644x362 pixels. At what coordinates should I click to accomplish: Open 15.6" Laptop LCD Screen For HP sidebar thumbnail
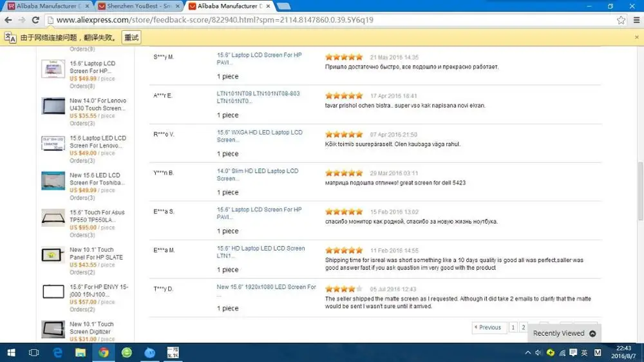53,69
